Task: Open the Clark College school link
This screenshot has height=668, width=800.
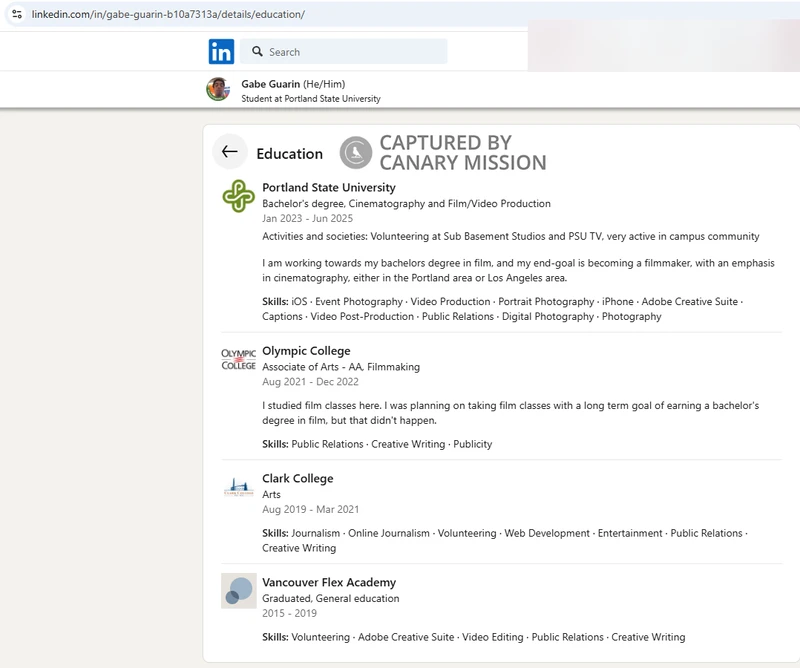Action: click(297, 479)
